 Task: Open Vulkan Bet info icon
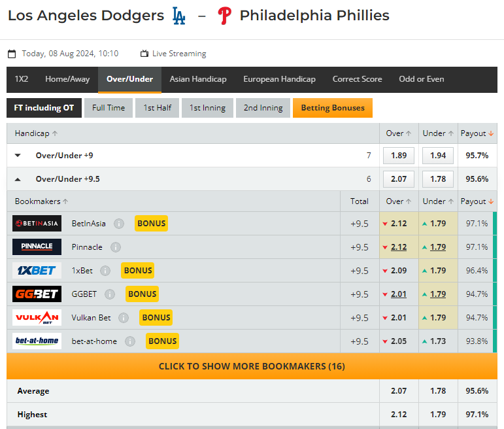coord(124,318)
